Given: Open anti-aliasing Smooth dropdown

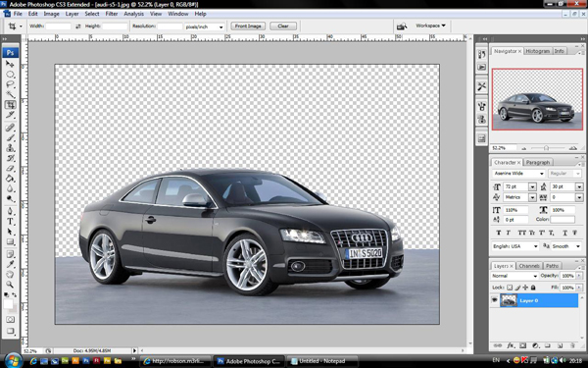Looking at the screenshot, I should coord(578,246).
